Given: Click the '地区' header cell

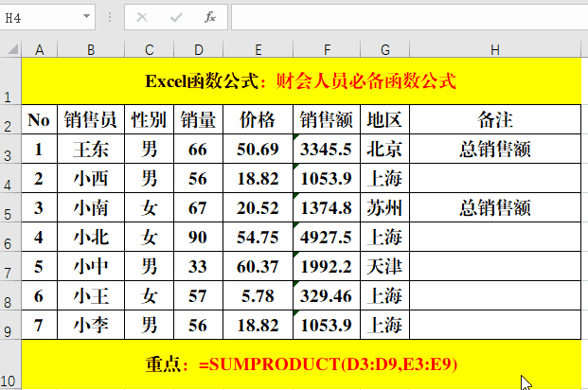Looking at the screenshot, I should tap(385, 119).
